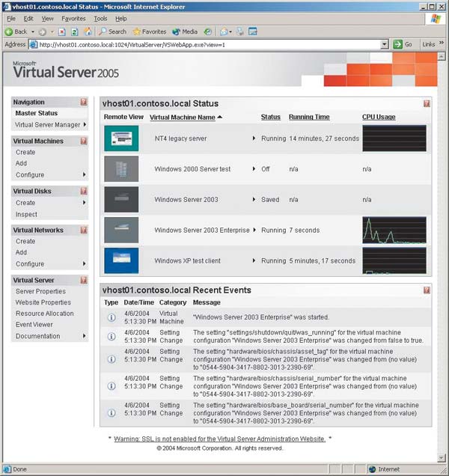Click the page scrollbar down arrow

442,457
